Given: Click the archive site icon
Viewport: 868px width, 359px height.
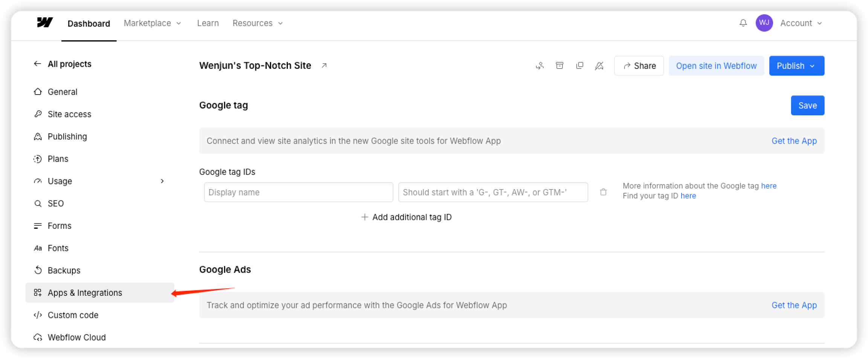Looking at the screenshot, I should tap(560, 66).
